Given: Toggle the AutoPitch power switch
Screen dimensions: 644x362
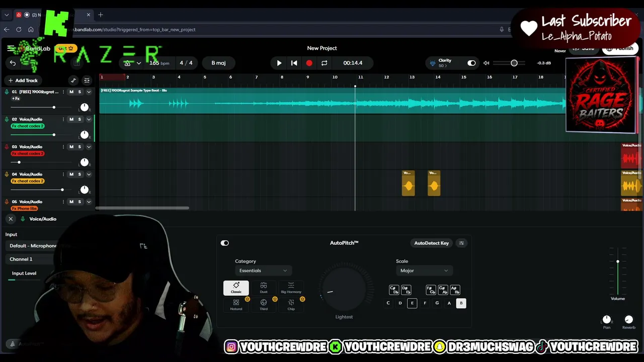Looking at the screenshot, I should tap(225, 243).
